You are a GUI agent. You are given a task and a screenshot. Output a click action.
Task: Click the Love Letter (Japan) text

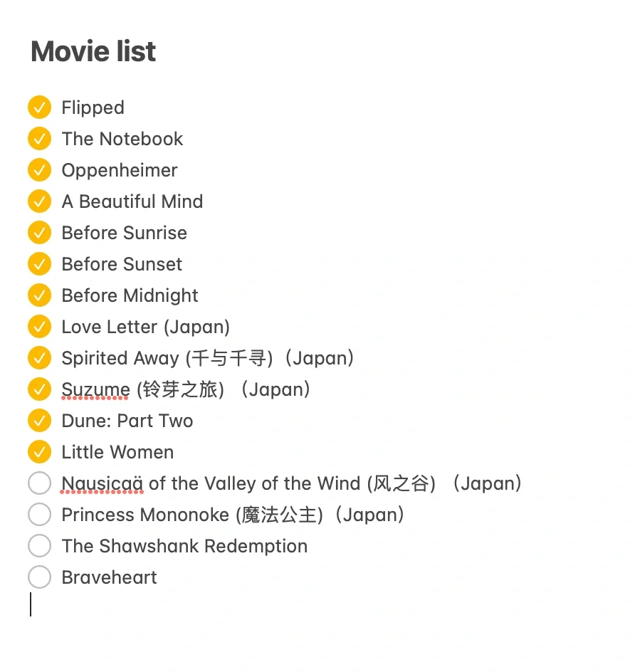(x=146, y=327)
